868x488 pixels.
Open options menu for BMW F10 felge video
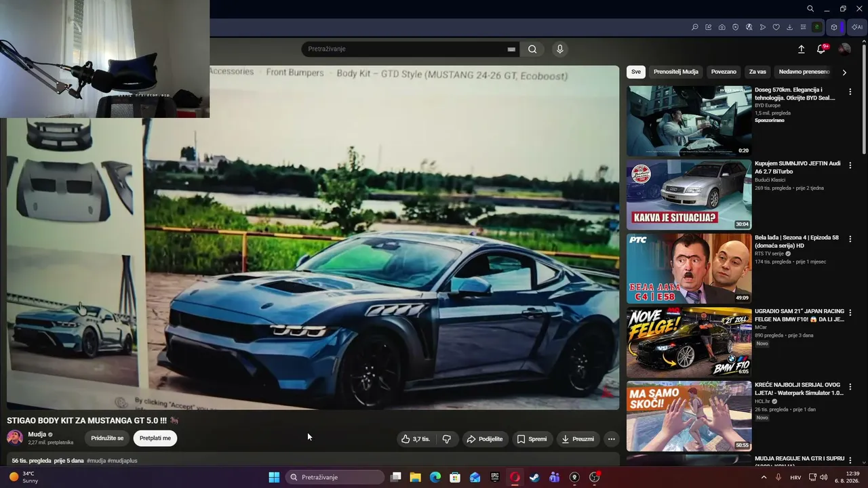(x=850, y=313)
